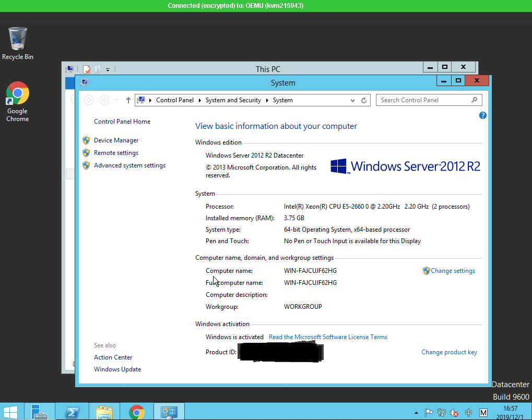The height and width of the screenshot is (420, 532).
Task: Select the Control Panel taskbar button
Action: pos(169,412)
